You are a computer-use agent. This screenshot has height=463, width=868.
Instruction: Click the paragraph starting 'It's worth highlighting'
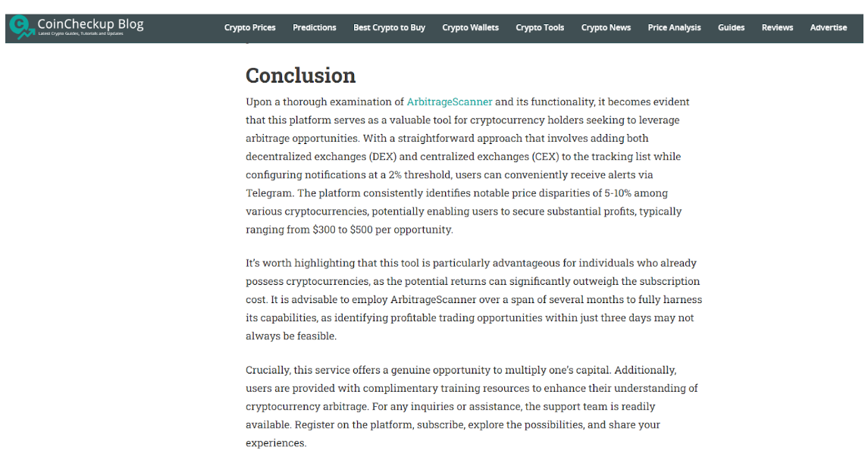click(470, 299)
